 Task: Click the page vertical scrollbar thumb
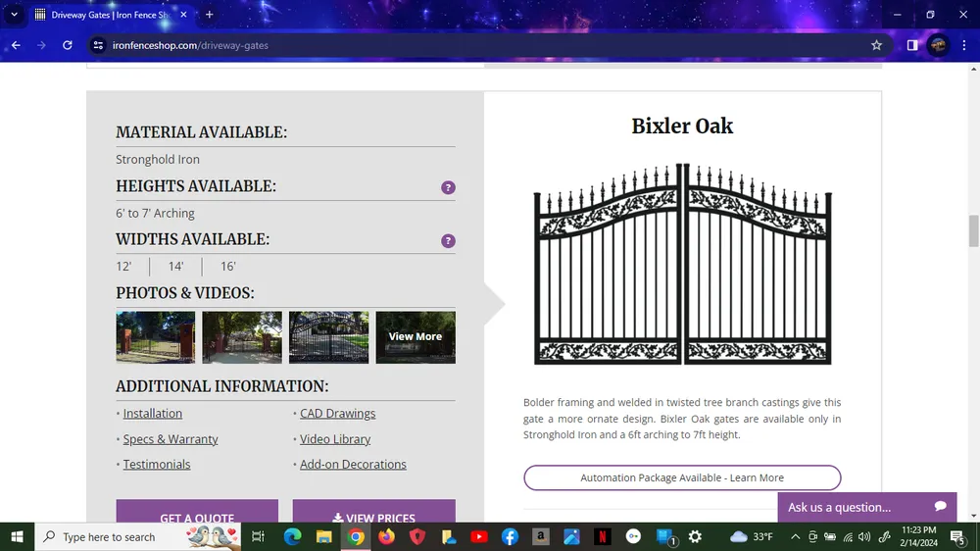point(973,231)
